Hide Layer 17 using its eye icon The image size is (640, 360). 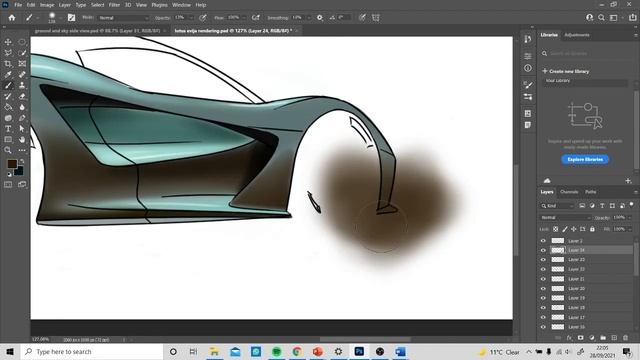pos(543,317)
